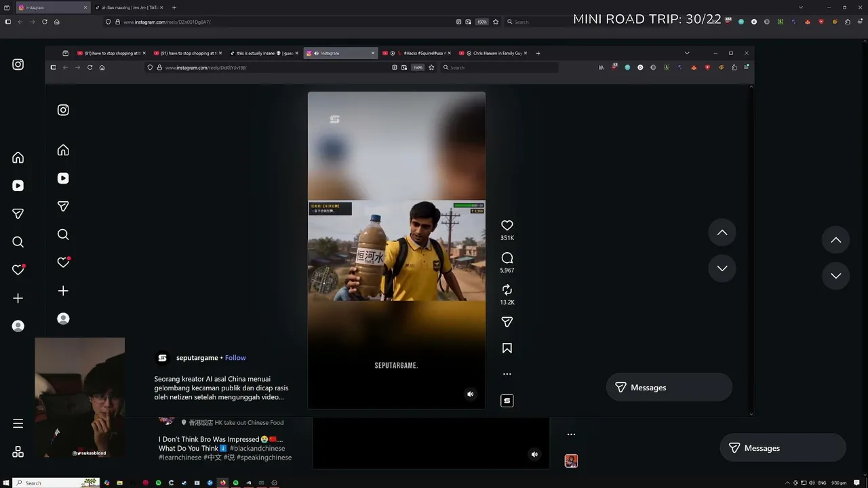Open Notifications heart in the inner Instagram sidebar
868x488 pixels.
coord(63,262)
